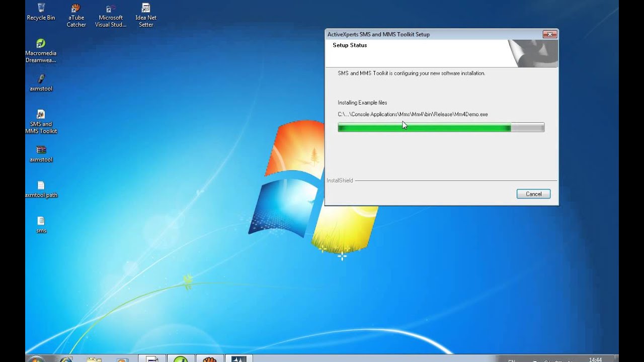Select the SMS and MMS Toolkit shortcut
The image size is (644, 362).
[41, 122]
